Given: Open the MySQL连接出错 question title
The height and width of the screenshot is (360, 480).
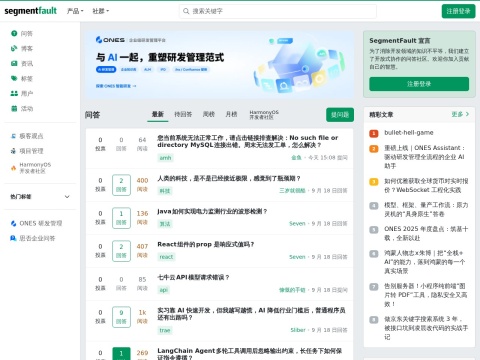Looking at the screenshot, I should tap(247, 141).
